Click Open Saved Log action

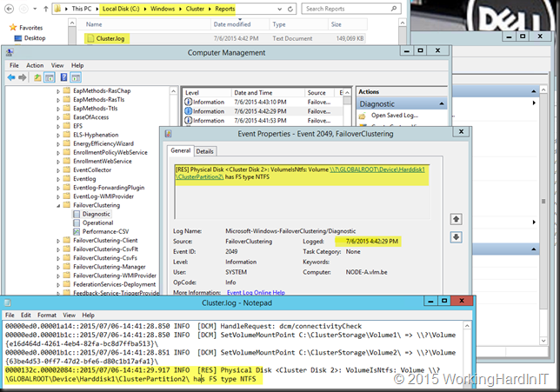click(x=394, y=116)
